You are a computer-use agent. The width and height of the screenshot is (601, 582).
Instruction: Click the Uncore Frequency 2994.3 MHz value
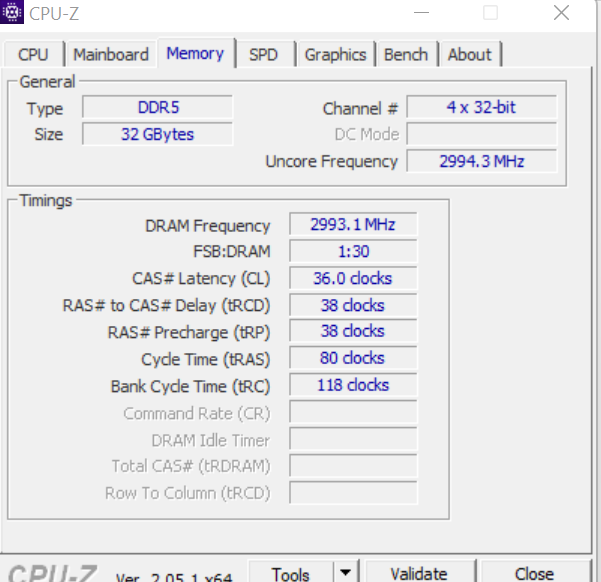click(481, 161)
